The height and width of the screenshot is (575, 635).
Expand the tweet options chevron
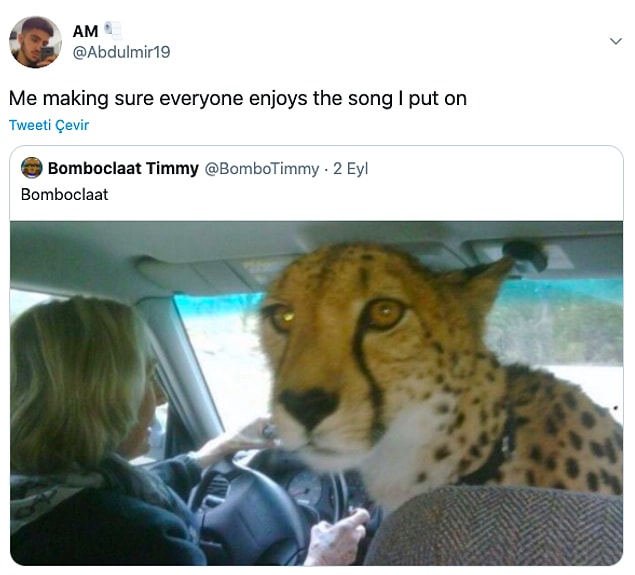pos(616,41)
